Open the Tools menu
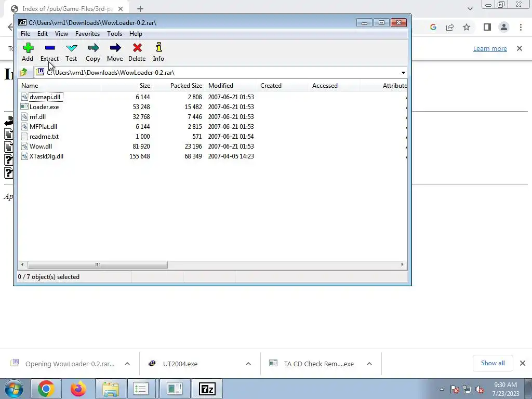 coord(114,34)
